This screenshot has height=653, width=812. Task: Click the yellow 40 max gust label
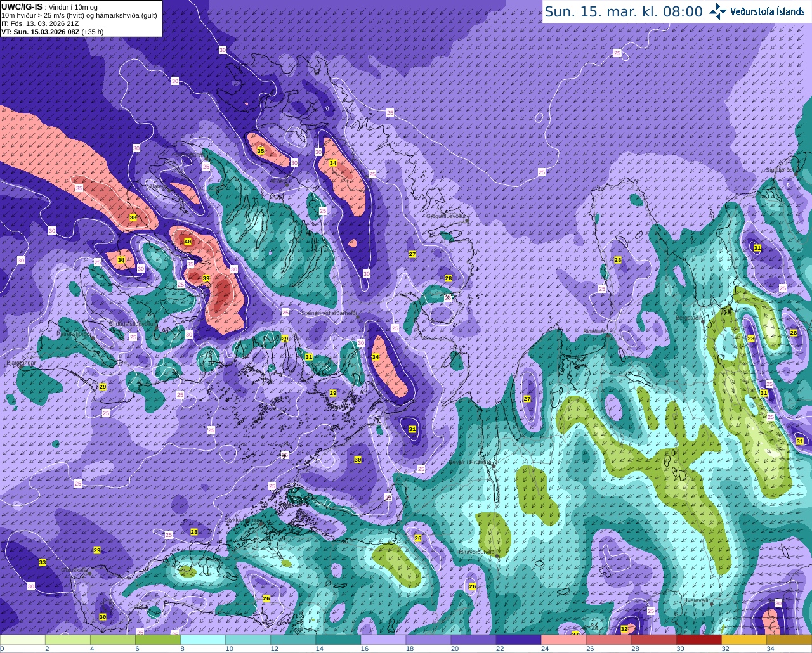(187, 242)
